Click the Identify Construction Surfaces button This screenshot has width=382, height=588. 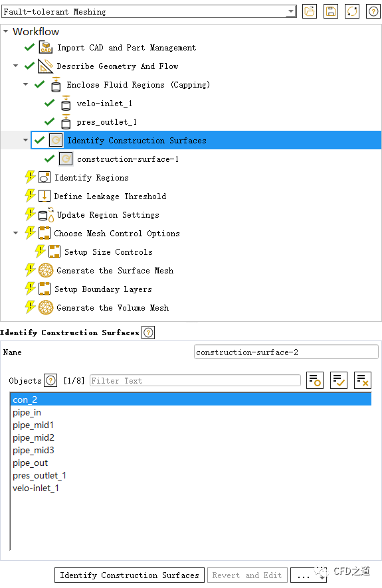click(130, 575)
